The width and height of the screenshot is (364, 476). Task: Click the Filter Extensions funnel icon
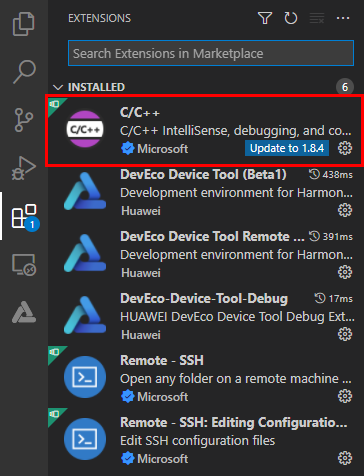[x=265, y=18]
